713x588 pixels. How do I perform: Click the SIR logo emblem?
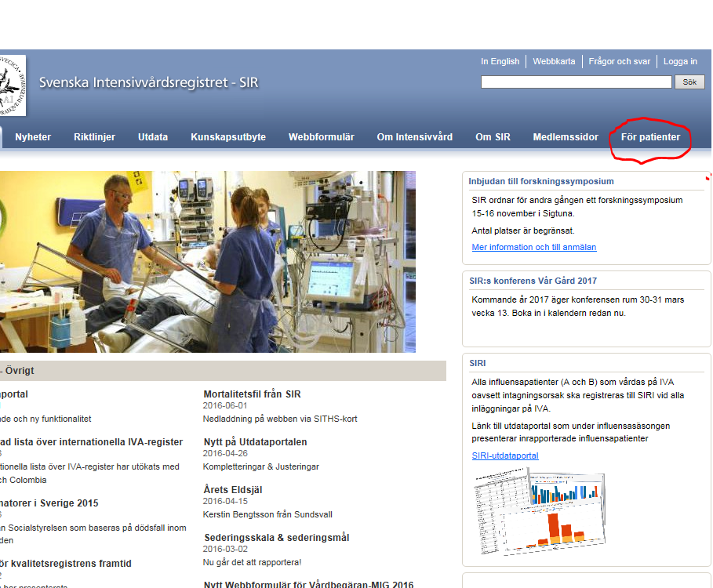click(13, 85)
